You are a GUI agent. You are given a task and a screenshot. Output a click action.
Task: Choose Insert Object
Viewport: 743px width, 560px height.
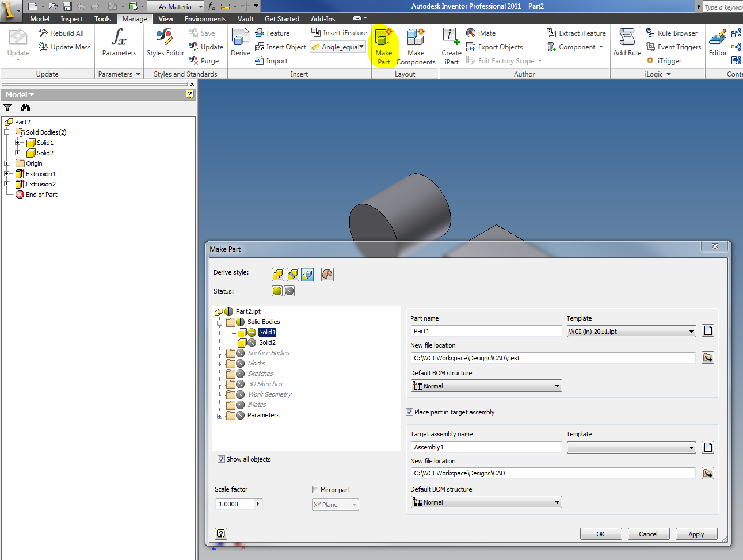click(x=280, y=47)
